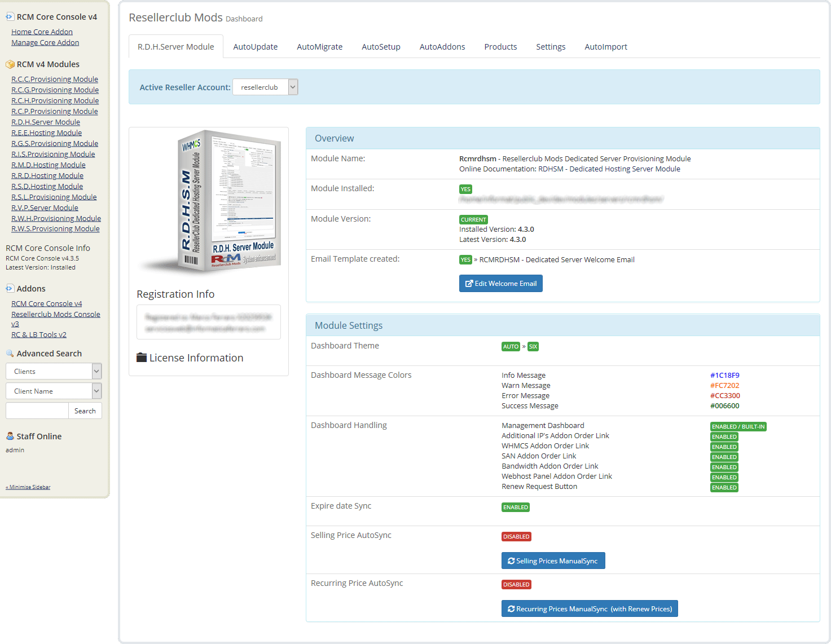The width and height of the screenshot is (831, 644).
Task: Open the R.M.D.Hosting Module link
Action: point(49,165)
